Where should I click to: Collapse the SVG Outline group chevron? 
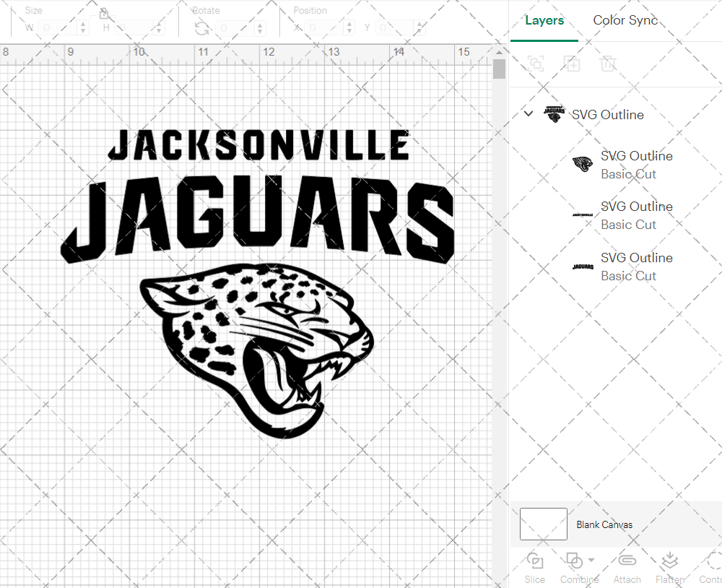[529, 114]
